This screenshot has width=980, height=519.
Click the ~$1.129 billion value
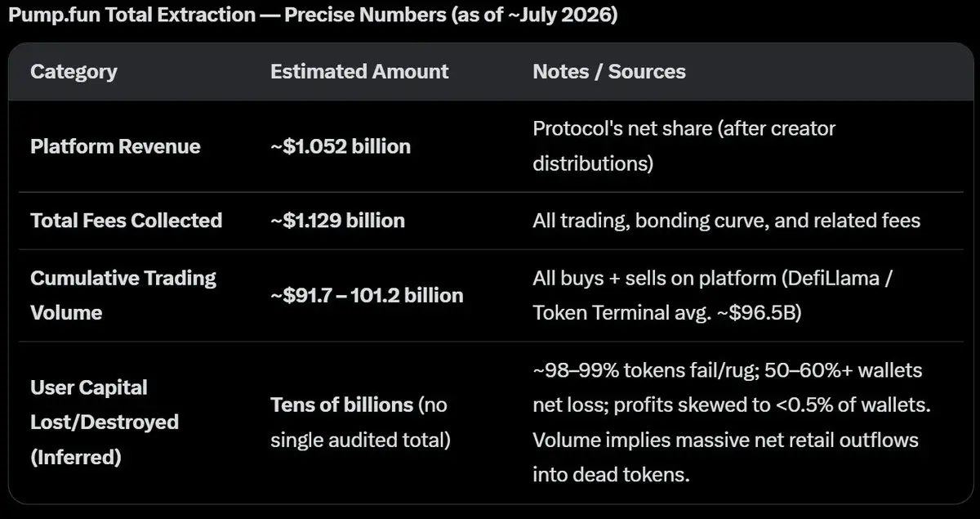click(x=338, y=220)
